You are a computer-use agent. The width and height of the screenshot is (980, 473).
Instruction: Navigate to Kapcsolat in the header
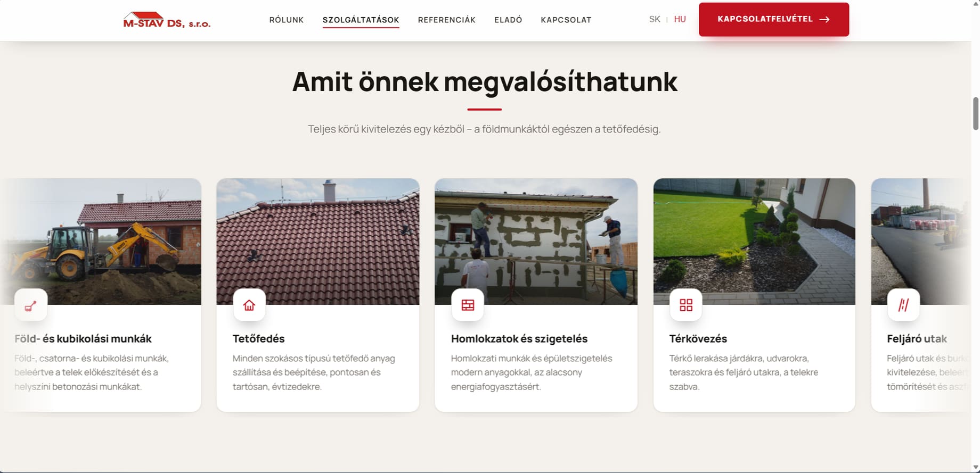coord(566,20)
